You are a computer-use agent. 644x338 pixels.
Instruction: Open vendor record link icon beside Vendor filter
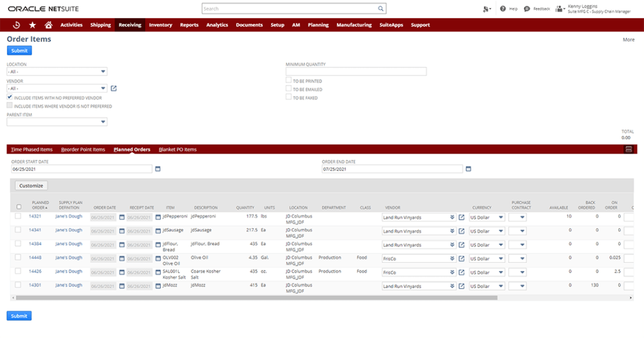pos(114,88)
